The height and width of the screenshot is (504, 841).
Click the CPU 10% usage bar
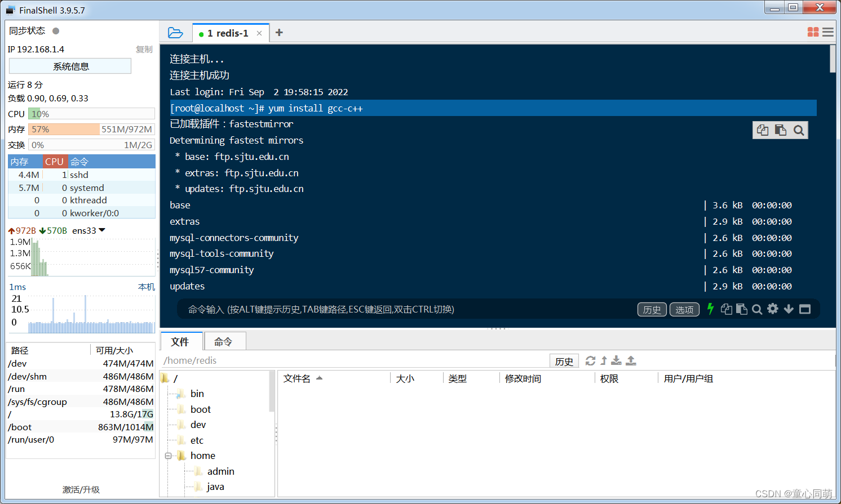coord(91,114)
